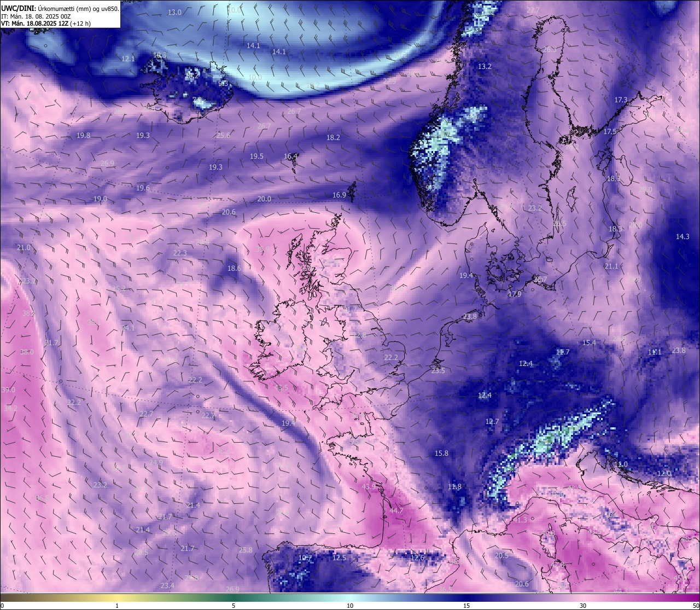Click the 39.0 value label
Viewport: 700px width, 610px height.
[8, 390]
